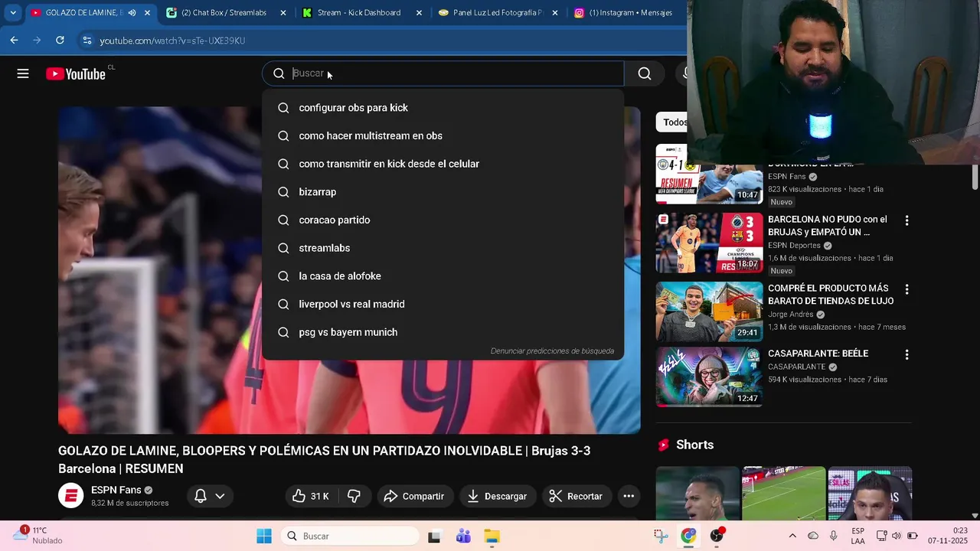The image size is (980, 551).
Task: Reload the page with refresh icon
Action: [60, 41]
